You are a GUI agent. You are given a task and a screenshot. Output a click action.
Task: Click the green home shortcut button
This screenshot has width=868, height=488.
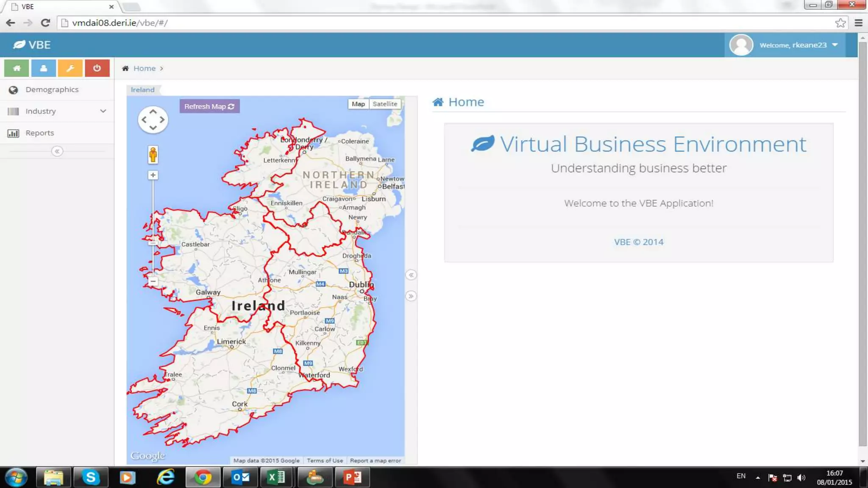tap(17, 68)
